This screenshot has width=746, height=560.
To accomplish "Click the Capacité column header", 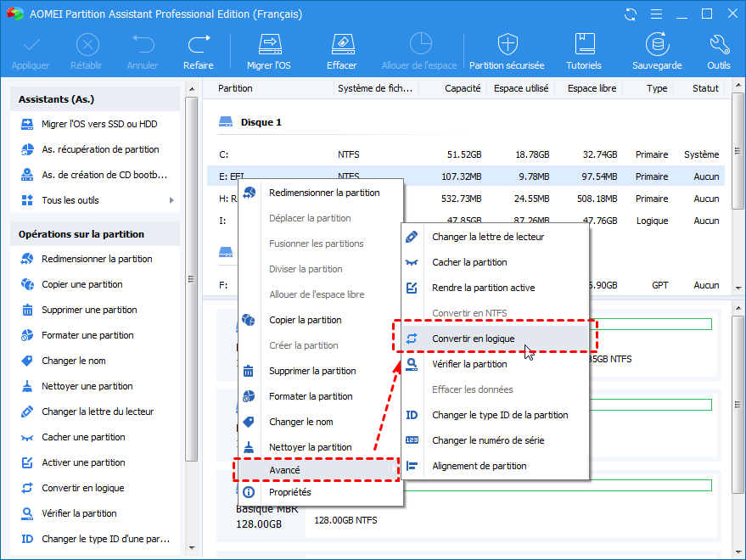I will click(462, 88).
